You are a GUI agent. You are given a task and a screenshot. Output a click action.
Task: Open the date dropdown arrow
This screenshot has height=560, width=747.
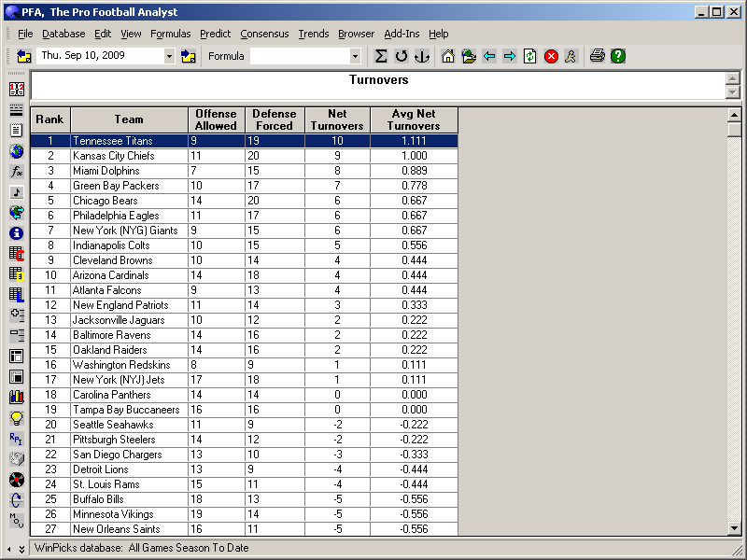coord(169,56)
